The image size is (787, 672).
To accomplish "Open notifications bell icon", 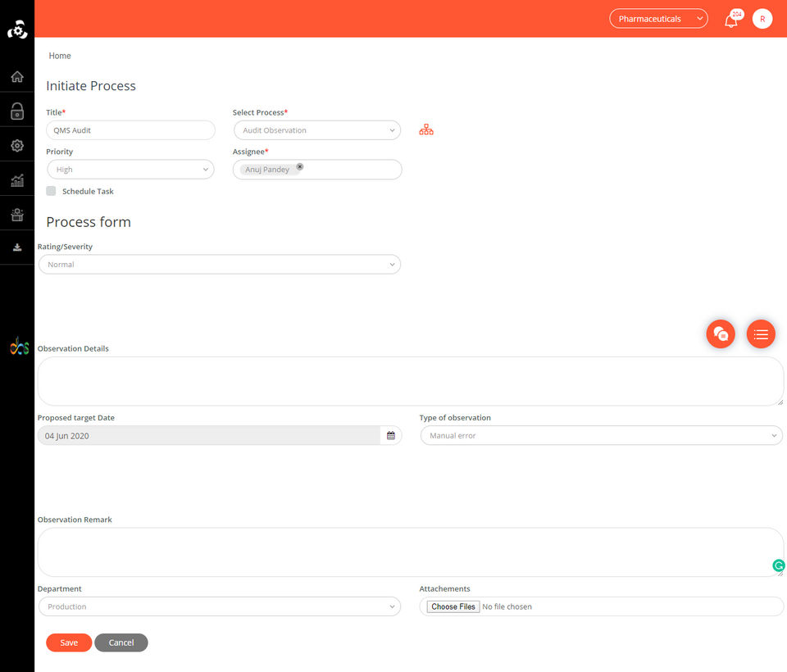I will coord(731,20).
